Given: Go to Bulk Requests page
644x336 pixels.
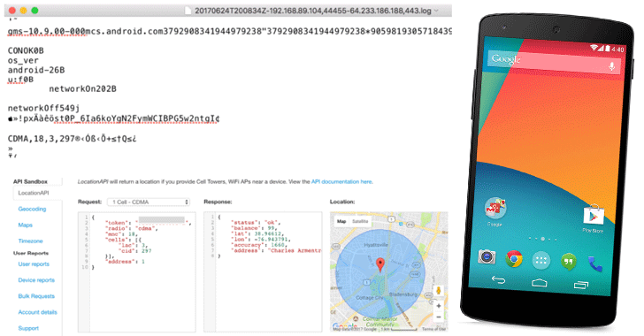Looking at the screenshot, I should point(36,296).
